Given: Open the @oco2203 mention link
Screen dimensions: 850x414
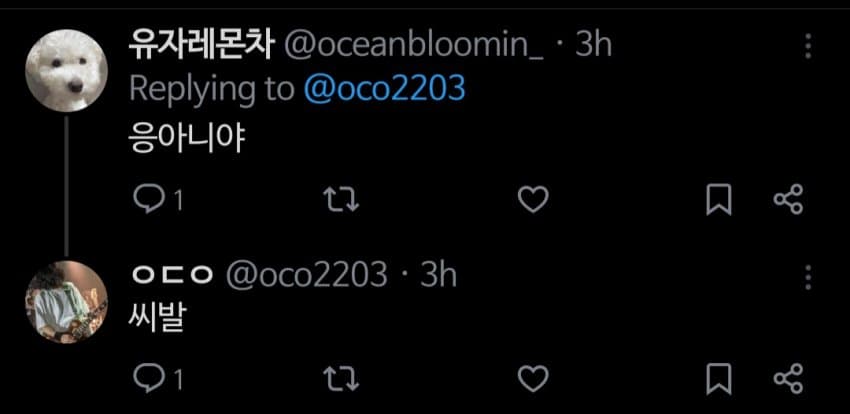Looking at the screenshot, I should 385,89.
